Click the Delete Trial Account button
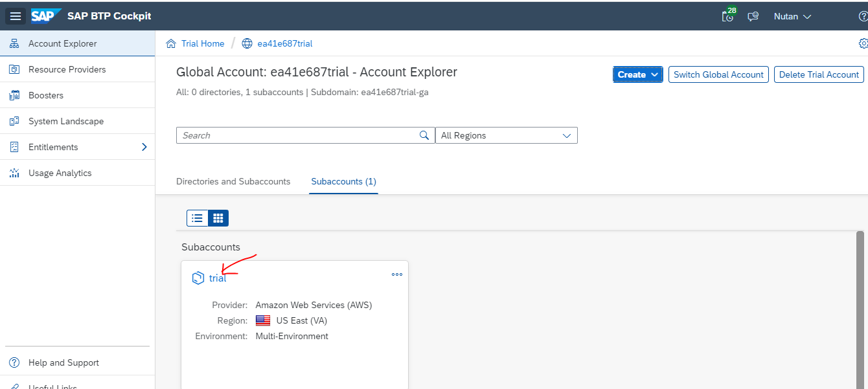Viewport: 868px width, 389px height. [819, 74]
